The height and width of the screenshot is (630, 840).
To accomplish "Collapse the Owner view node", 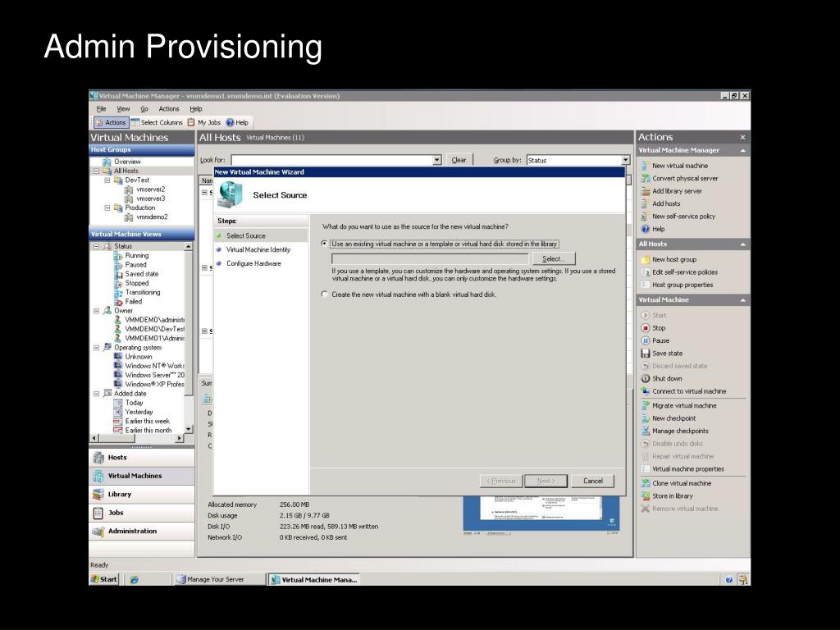I will pos(97,311).
